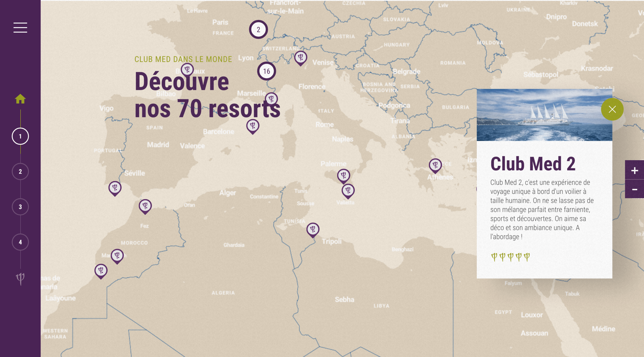Select the resort pin on Morocco's Atlantic coast

(101, 271)
